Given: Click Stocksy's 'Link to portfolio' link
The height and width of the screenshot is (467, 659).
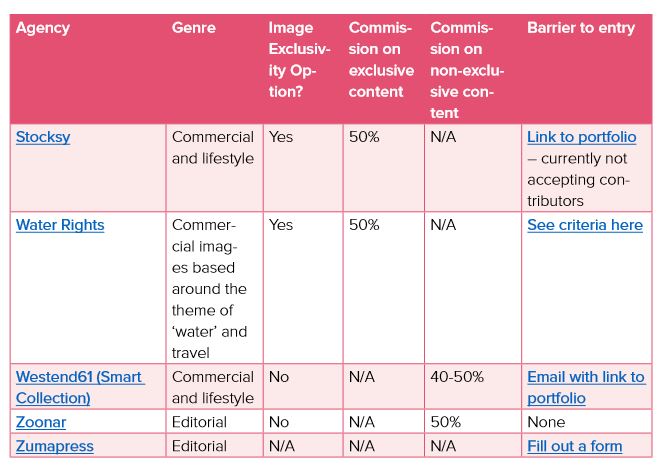Looking at the screenshot, I should (581, 137).
